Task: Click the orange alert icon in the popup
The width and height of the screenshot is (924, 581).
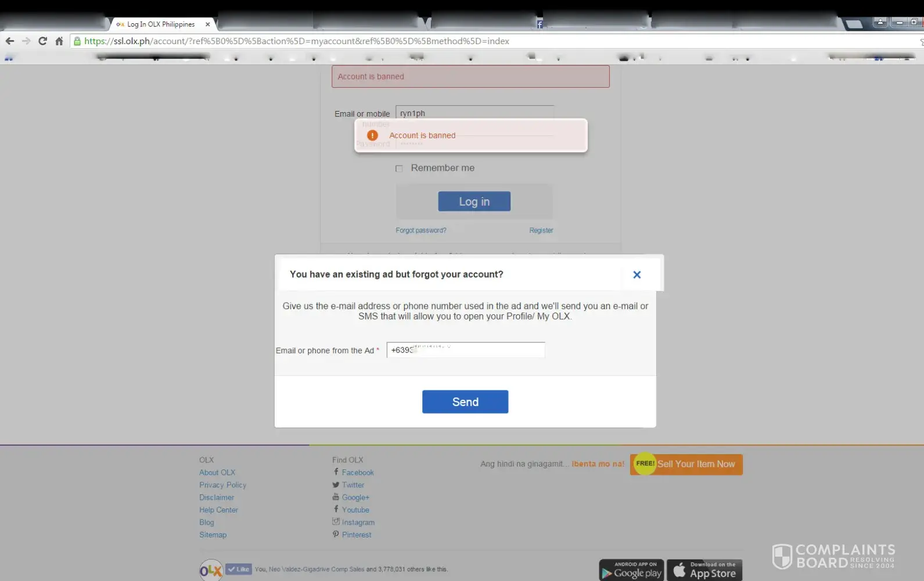Action: tap(372, 135)
